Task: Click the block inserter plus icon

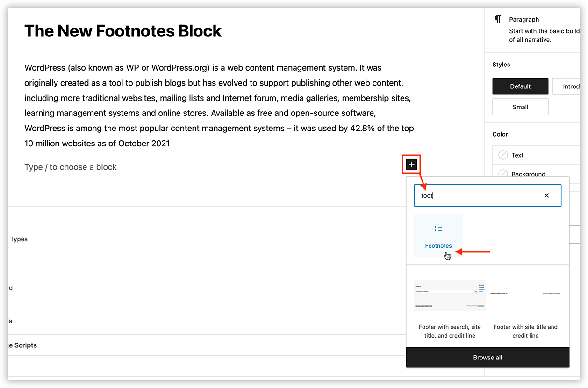Action: click(x=411, y=164)
